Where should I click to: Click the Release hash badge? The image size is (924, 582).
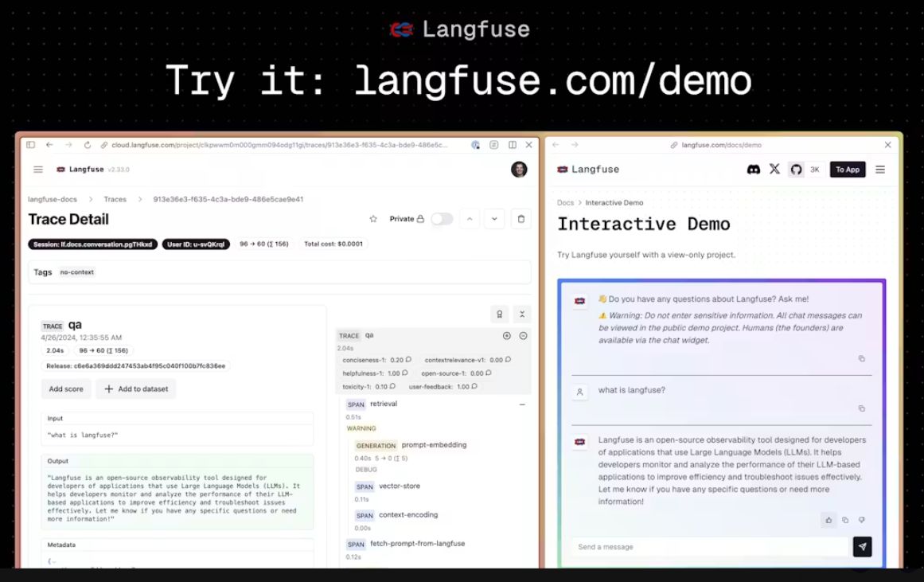135,366
